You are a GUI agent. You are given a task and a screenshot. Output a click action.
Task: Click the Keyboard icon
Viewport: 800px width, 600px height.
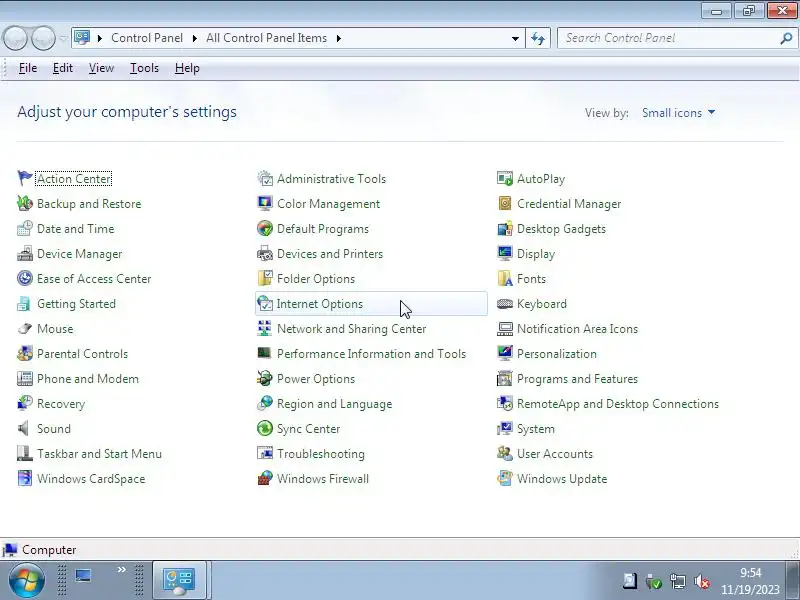pyautogui.click(x=505, y=304)
